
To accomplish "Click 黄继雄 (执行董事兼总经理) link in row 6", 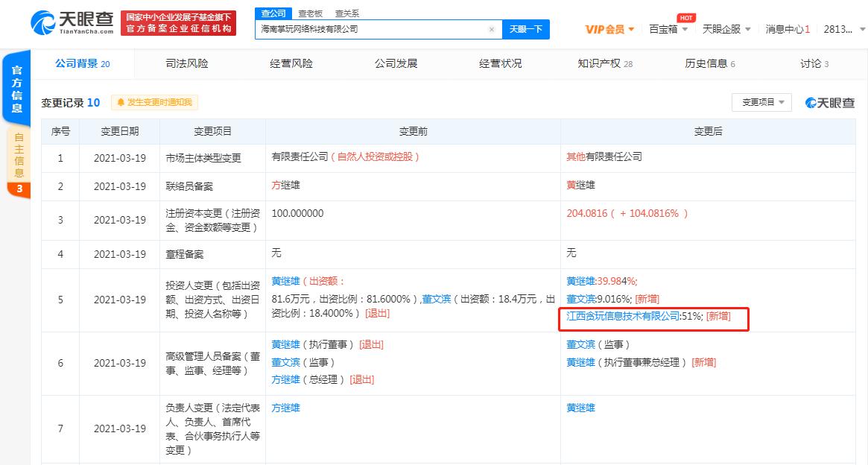I will [580, 362].
